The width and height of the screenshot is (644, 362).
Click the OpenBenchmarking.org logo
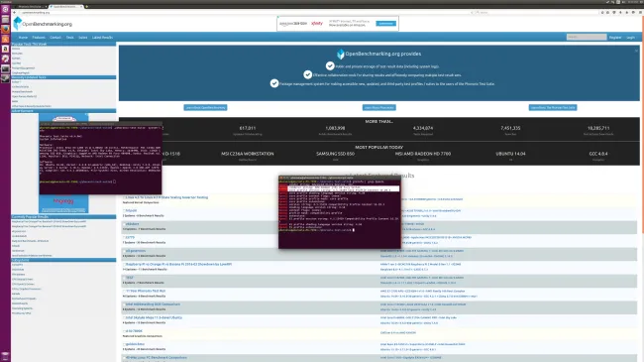43,24
